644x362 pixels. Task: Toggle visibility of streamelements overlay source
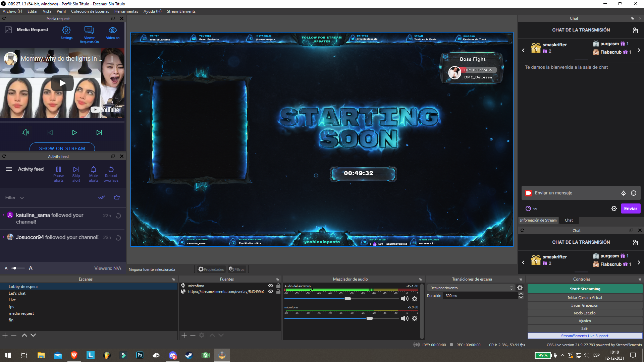pos(271,292)
